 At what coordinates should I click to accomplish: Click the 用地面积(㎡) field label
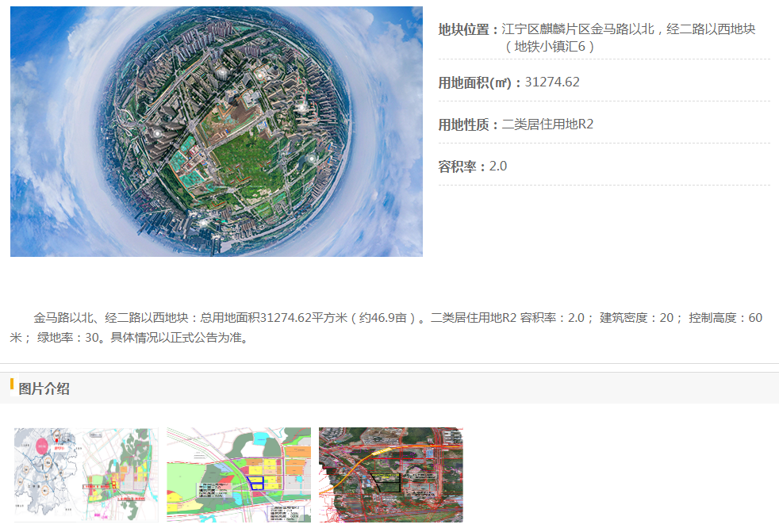[x=474, y=82]
